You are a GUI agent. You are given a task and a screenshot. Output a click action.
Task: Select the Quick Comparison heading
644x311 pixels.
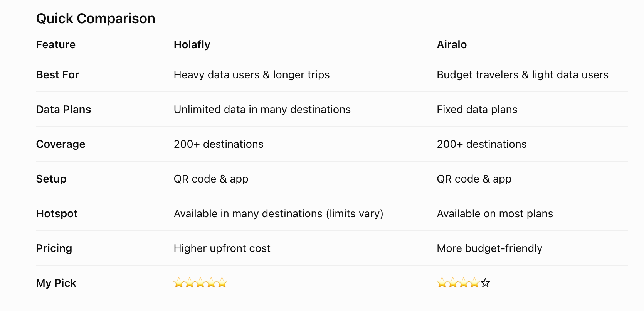coord(96,19)
